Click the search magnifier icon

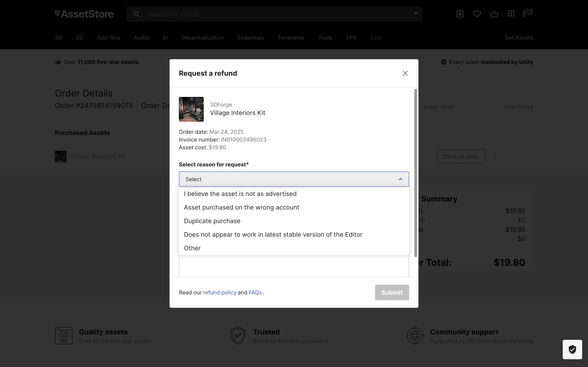coord(136,14)
